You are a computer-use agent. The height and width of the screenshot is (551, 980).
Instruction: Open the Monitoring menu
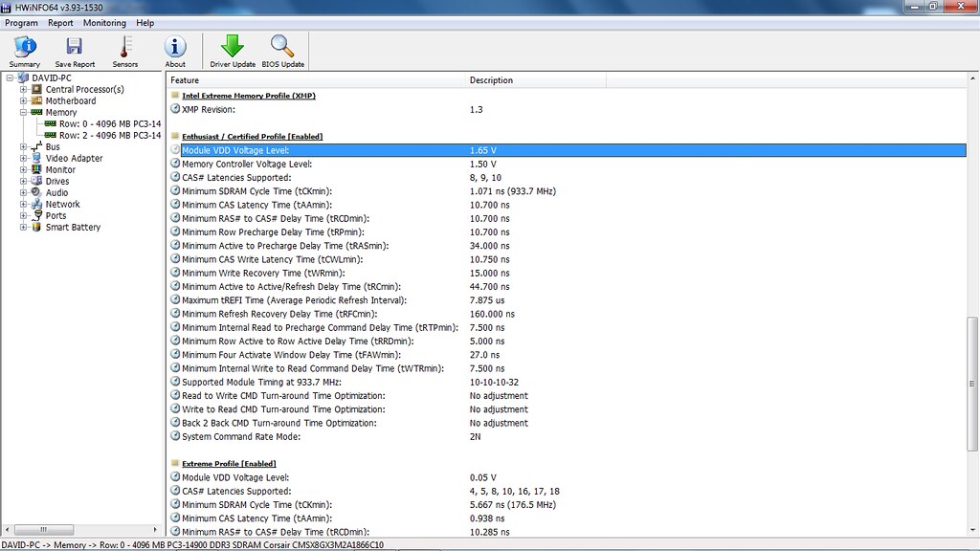[104, 23]
